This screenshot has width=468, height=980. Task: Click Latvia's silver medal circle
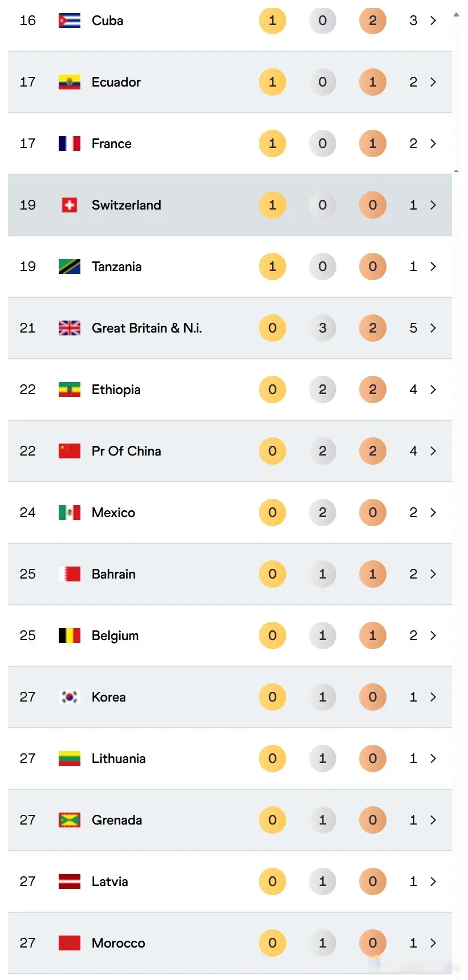pyautogui.click(x=323, y=881)
